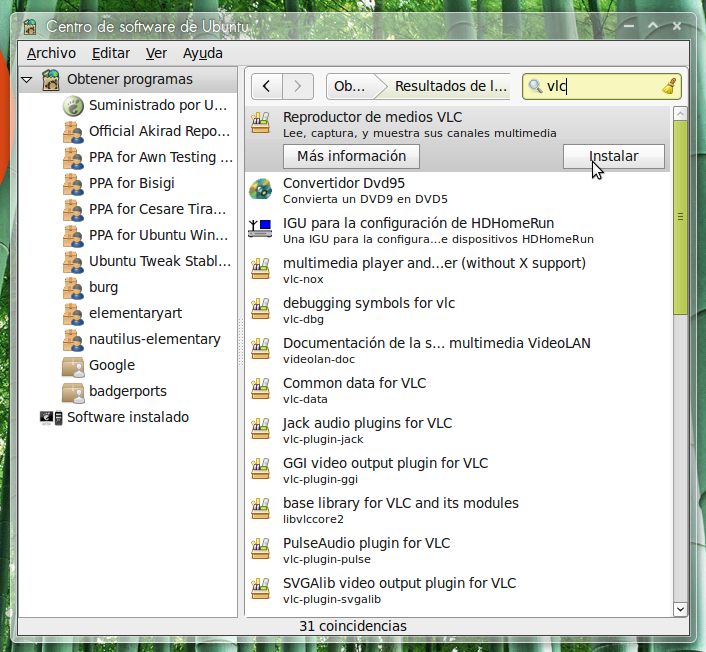Select nautilus-elementary source label
Viewport: 706px width, 652px height.
click(x=154, y=340)
